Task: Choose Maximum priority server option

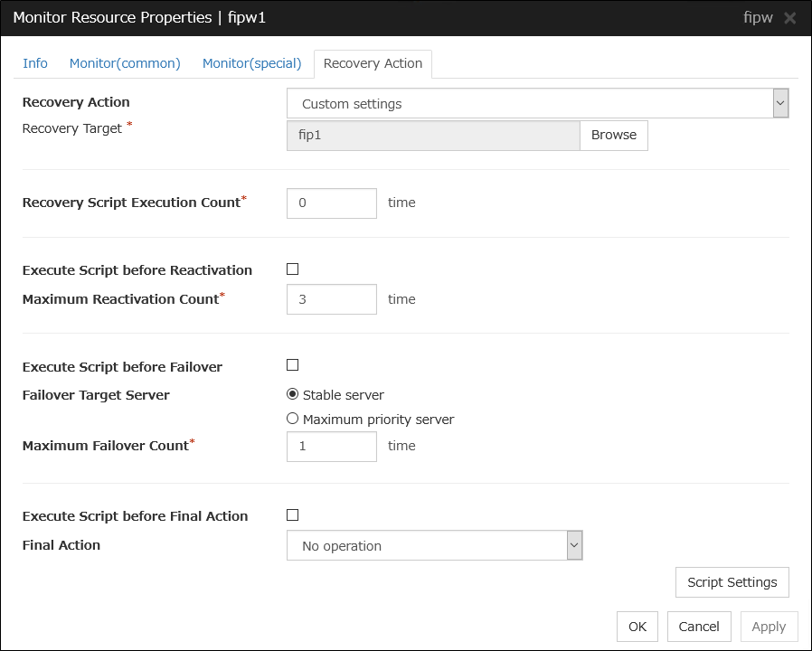Action: [x=292, y=420]
